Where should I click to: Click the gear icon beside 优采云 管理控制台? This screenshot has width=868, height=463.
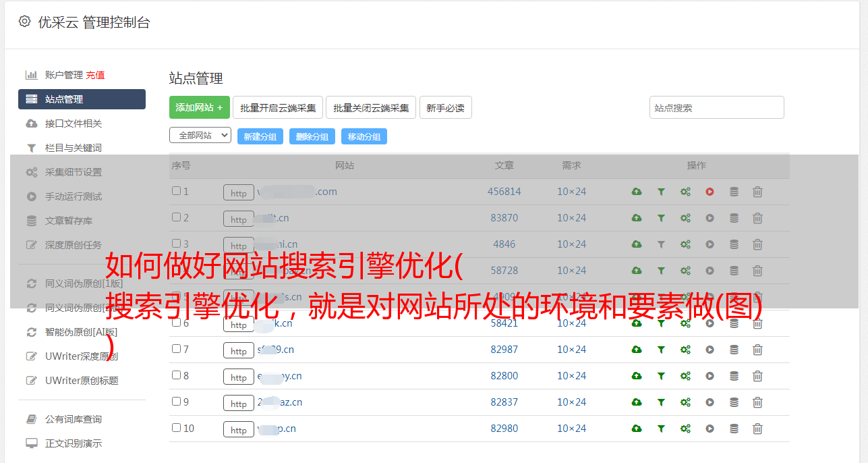[25, 22]
